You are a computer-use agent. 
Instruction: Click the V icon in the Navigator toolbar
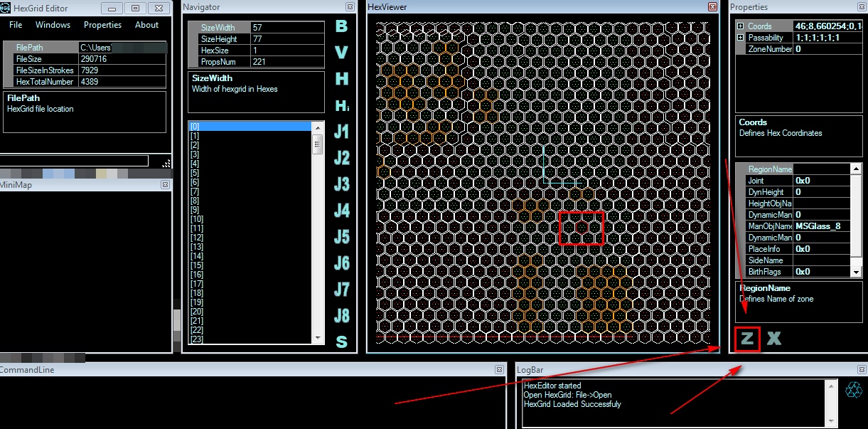(x=342, y=53)
